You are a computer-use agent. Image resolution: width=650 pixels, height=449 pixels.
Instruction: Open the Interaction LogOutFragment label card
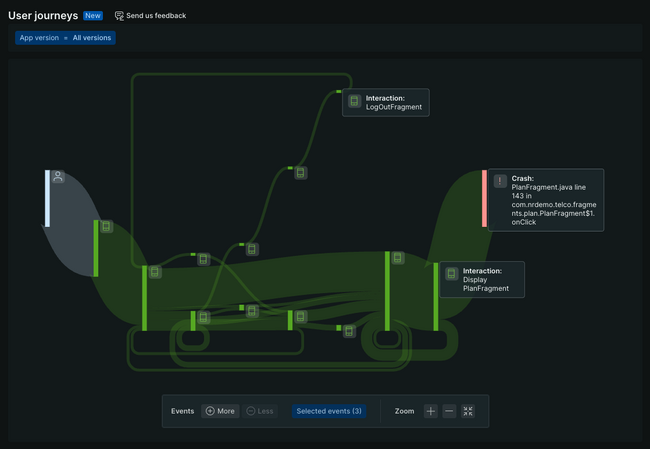click(386, 102)
